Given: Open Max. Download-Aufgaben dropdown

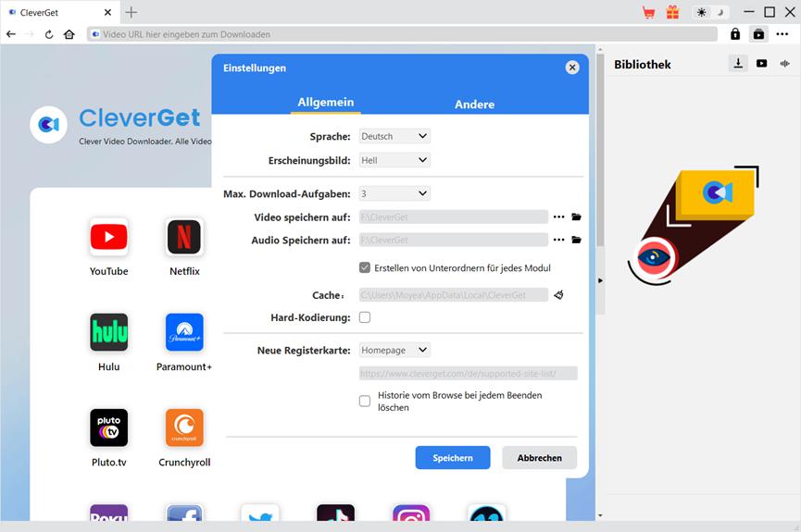Looking at the screenshot, I should pos(394,193).
